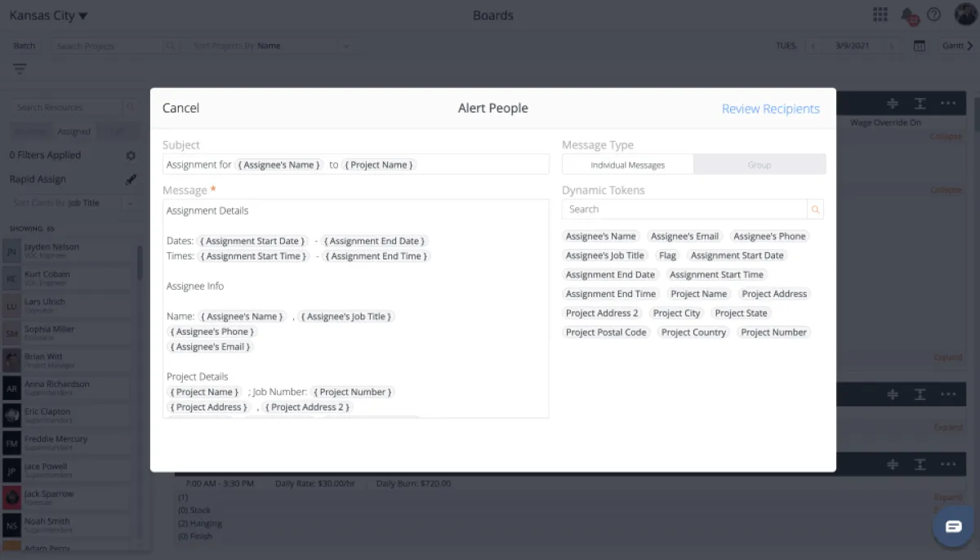Select Individual Messages message type
This screenshot has width=980, height=560.
point(627,165)
